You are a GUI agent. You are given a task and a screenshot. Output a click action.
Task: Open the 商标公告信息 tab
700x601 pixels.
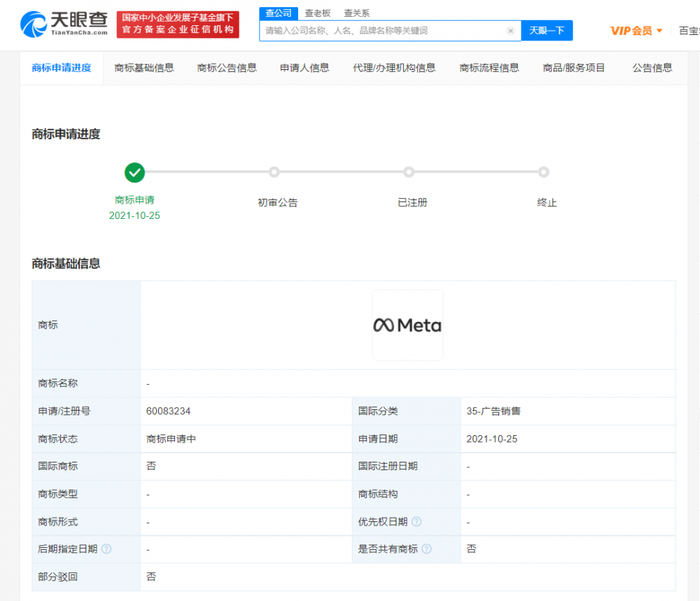(x=226, y=68)
